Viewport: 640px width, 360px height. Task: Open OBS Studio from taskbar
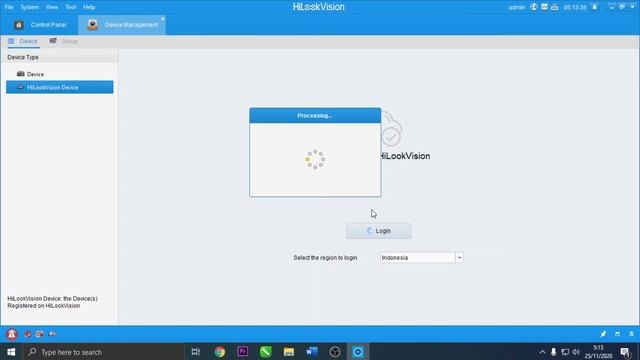tap(335, 352)
